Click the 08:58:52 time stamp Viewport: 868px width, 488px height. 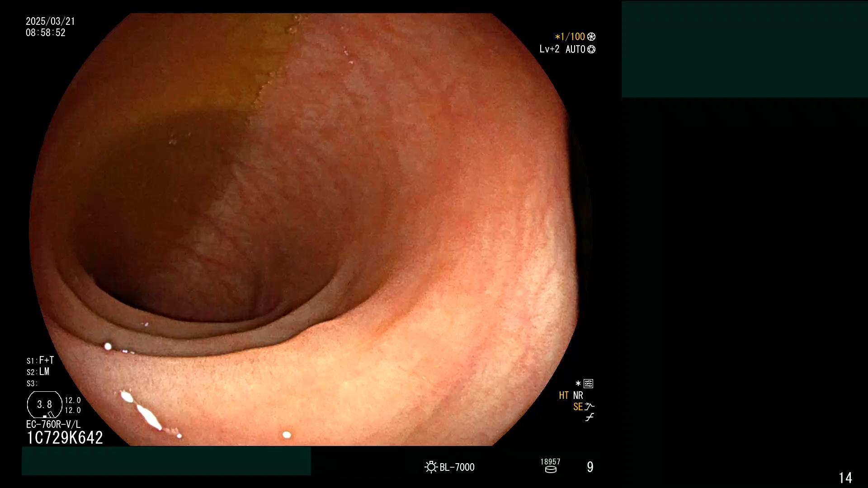pos(46,33)
